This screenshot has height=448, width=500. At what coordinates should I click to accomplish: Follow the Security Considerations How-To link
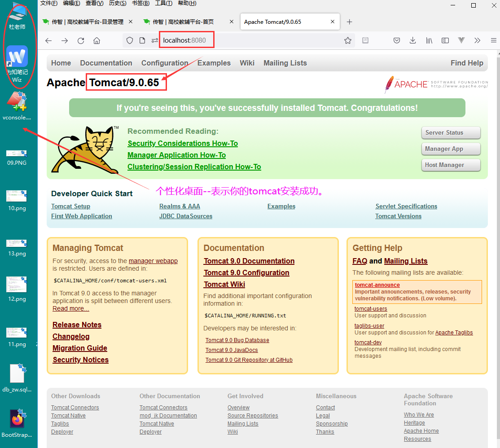pos(183,144)
